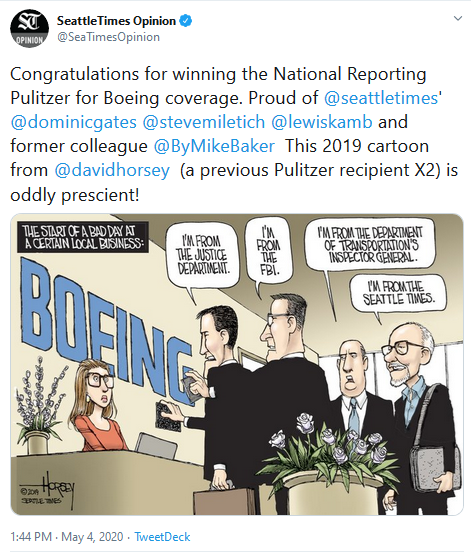Click the blue verified badge icon
This screenshot has height=553, width=471.
click(x=186, y=21)
